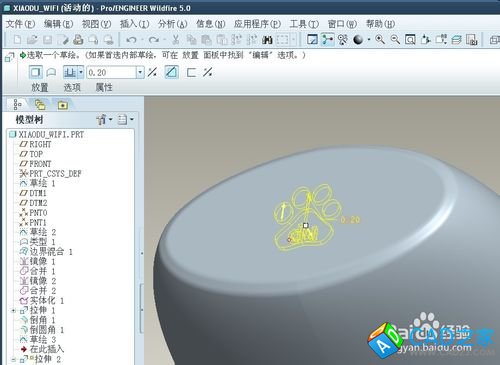This screenshot has width=500, height=365.
Task: Open the 编辑(E) menu
Action: [x=59, y=24]
